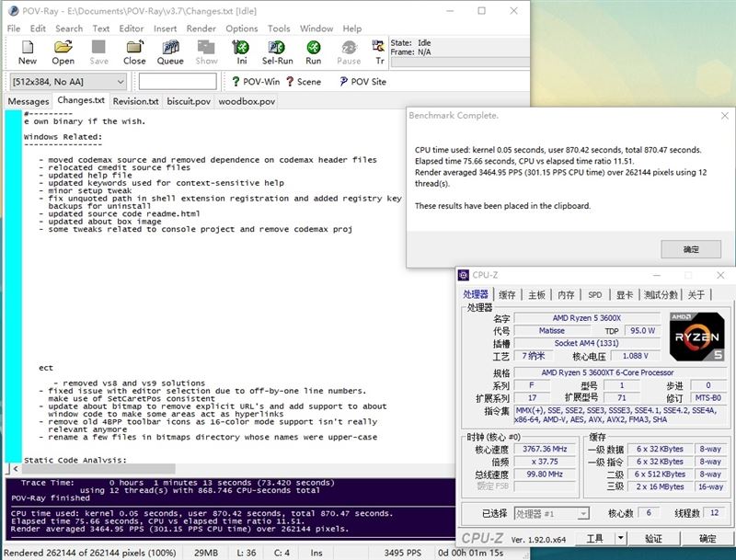Click the Sel-Run toolbar icon

pos(277,48)
